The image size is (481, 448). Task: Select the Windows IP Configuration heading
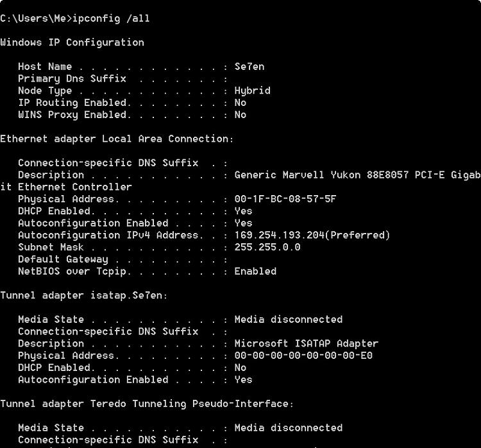(x=72, y=42)
